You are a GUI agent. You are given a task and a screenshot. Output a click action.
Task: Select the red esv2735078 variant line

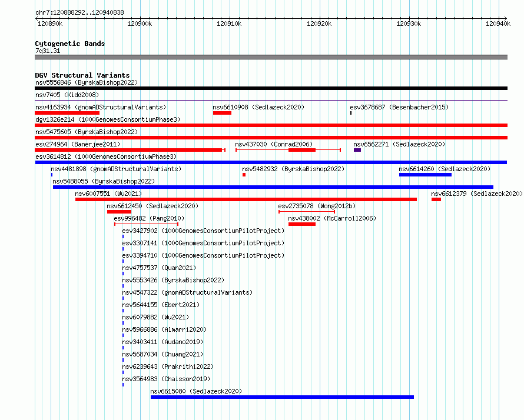click(307, 212)
